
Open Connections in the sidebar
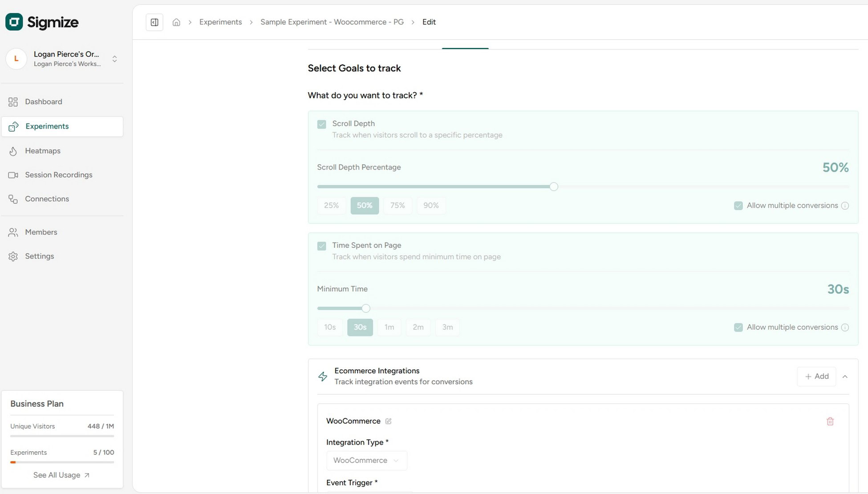(x=47, y=199)
